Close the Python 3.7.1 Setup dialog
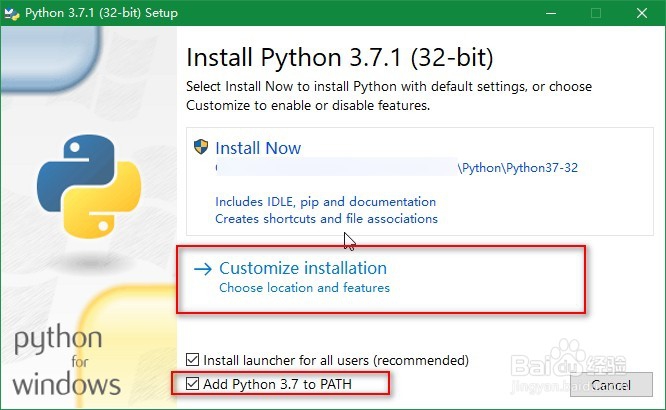The height and width of the screenshot is (410, 666). (642, 14)
